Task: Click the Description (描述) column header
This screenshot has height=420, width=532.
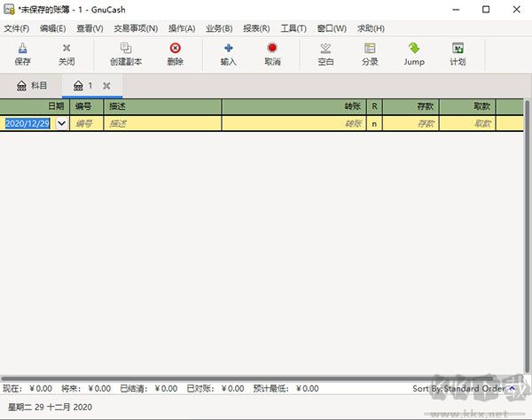Action: point(162,106)
